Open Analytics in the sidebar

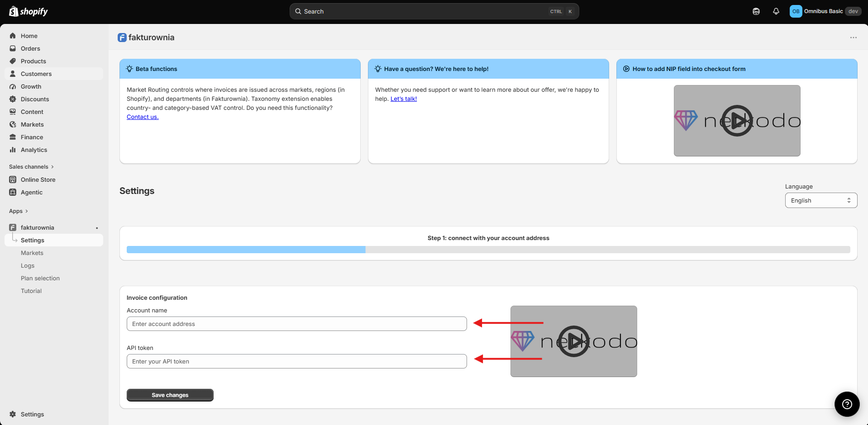[x=54, y=150]
